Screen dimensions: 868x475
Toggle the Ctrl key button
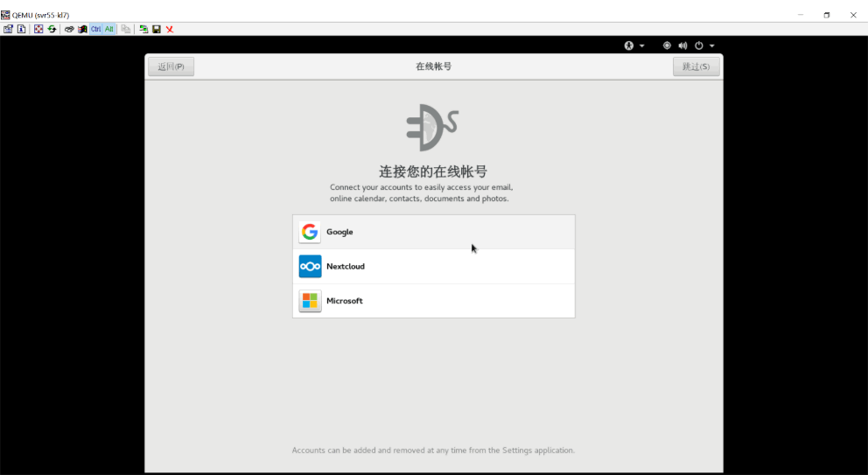click(95, 29)
